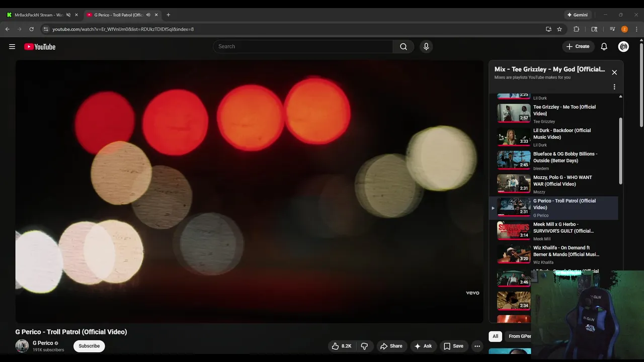Open the account avatar menu

623,47
